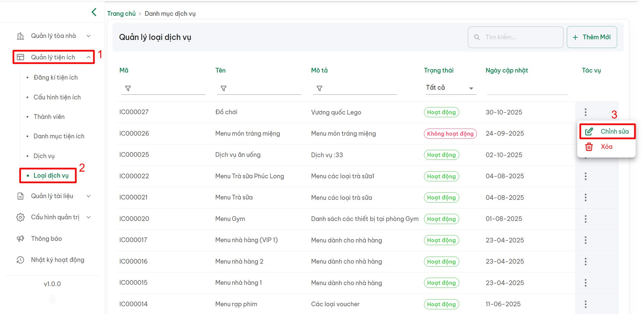Screen dimensions: 644x314
Task: Collapse sidebar with the back chevron
Action: click(94, 12)
